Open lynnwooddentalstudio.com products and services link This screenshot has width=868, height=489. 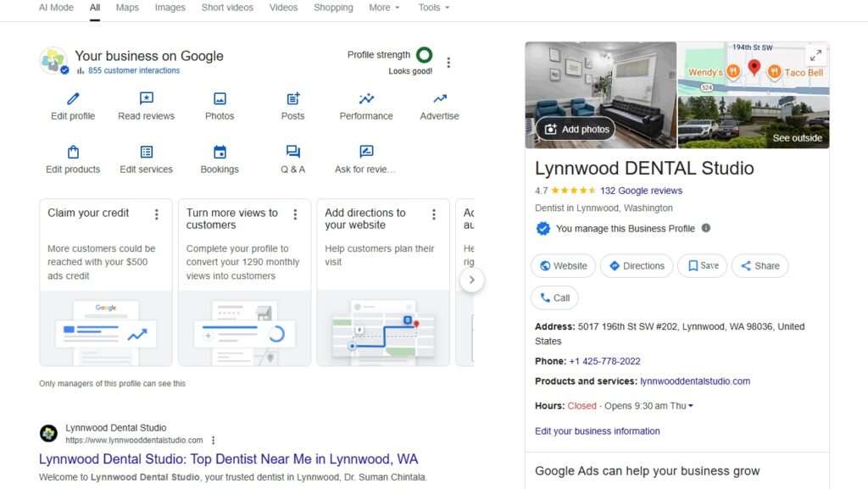(695, 381)
